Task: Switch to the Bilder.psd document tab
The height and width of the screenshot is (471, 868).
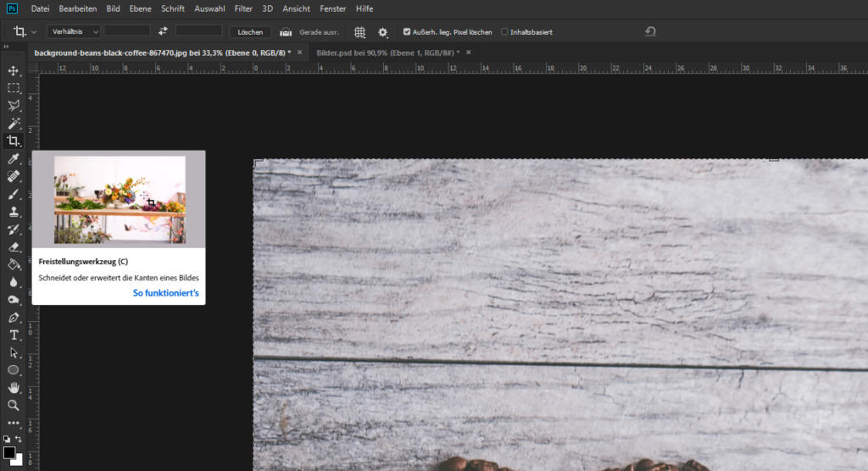Action: (x=387, y=53)
